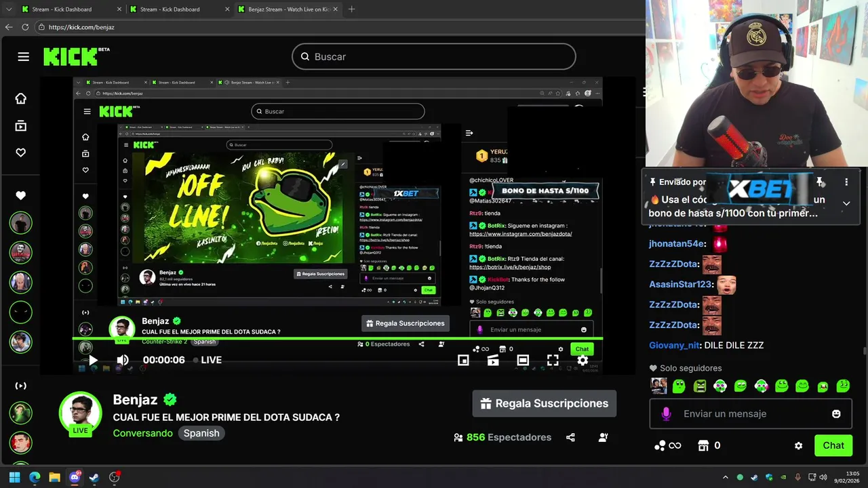This screenshot has width=868, height=488.
Task: Open clip creation icon in player controls
Action: point(493,361)
